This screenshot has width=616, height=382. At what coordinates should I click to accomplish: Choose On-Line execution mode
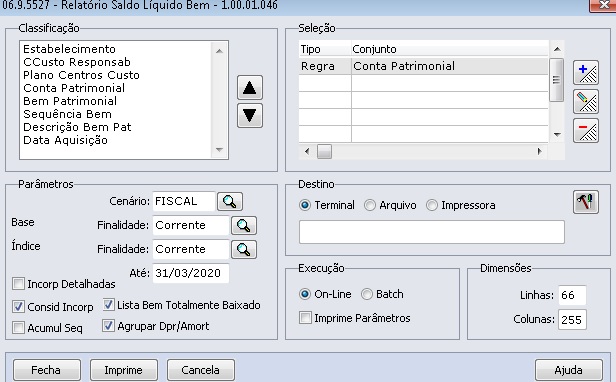point(305,294)
